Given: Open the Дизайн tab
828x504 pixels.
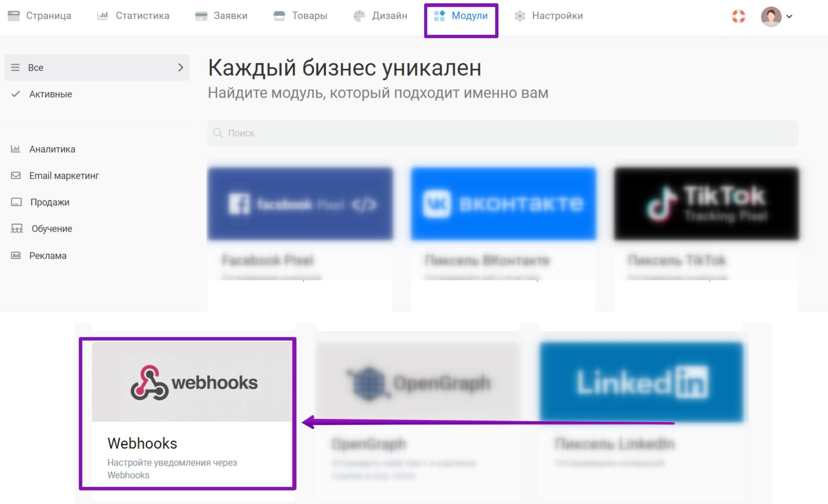Looking at the screenshot, I should pyautogui.click(x=380, y=16).
